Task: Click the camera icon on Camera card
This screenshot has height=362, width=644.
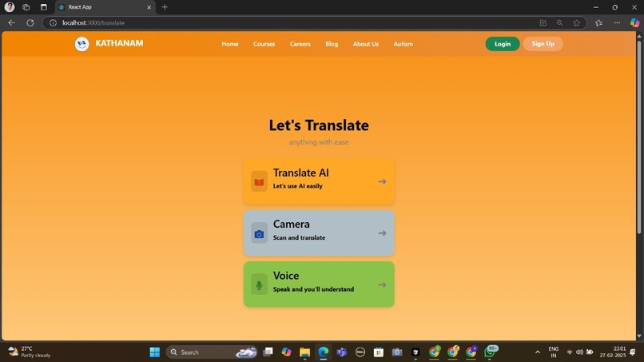Action: [259, 233]
